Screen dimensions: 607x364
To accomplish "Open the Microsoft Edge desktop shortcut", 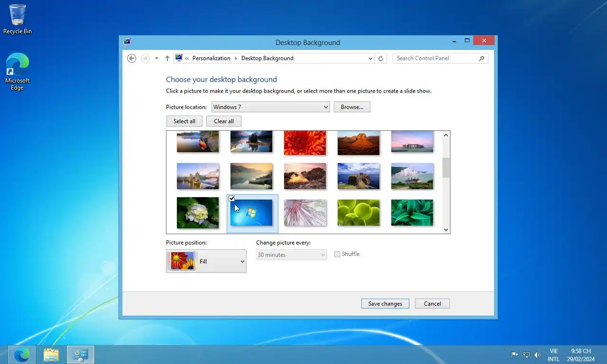I will pos(18,71).
